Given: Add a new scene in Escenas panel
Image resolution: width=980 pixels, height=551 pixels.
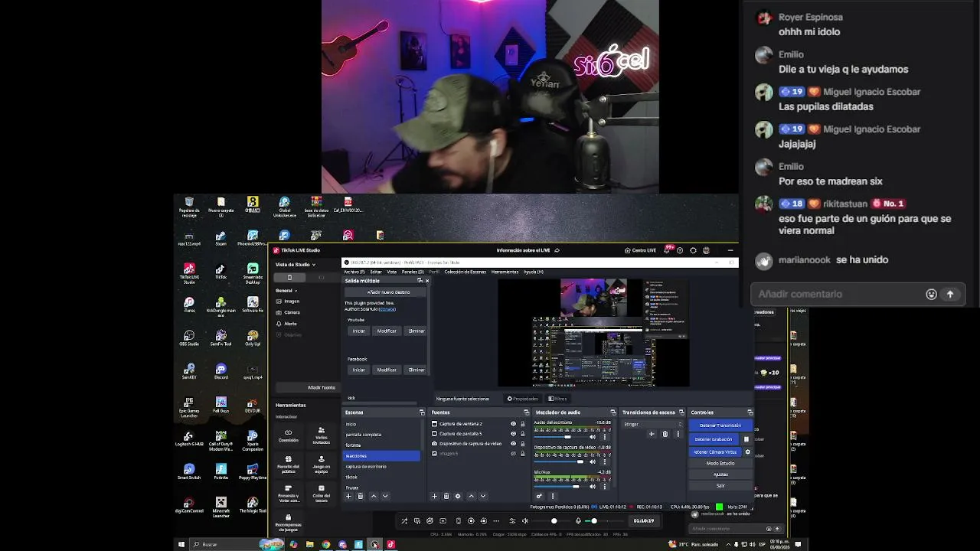Looking at the screenshot, I should (x=348, y=496).
